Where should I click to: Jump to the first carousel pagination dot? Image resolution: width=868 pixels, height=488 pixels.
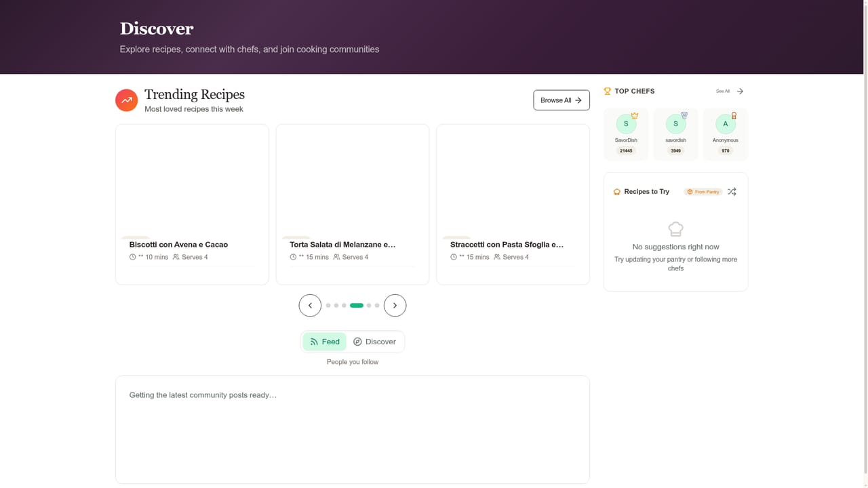(x=328, y=306)
